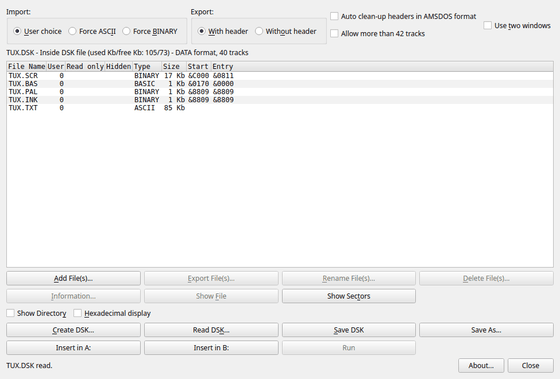Click the TUX.DSK disk info line
The height and width of the screenshot is (379, 560).
pos(127,53)
